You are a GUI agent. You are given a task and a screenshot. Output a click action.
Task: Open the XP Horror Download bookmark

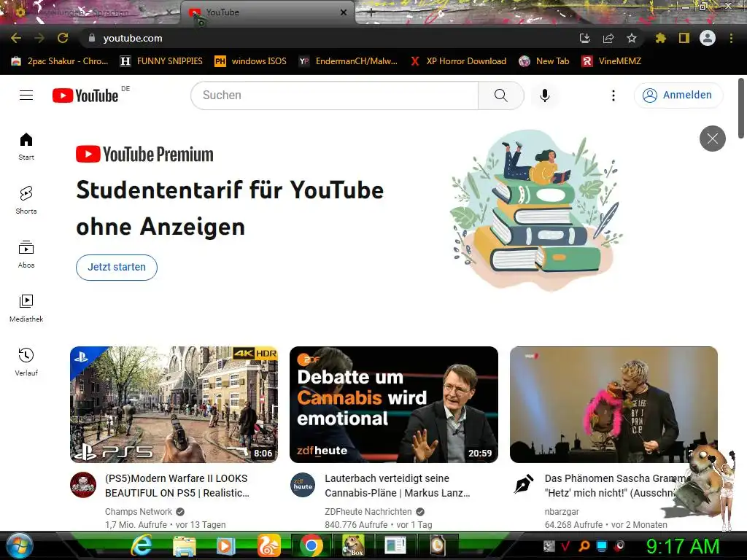click(458, 61)
